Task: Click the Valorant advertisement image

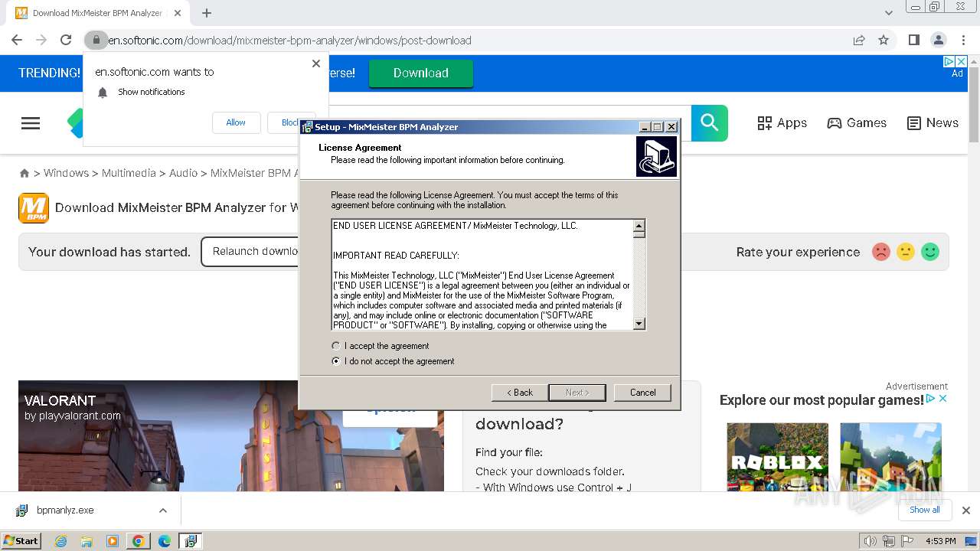Action: [231, 436]
